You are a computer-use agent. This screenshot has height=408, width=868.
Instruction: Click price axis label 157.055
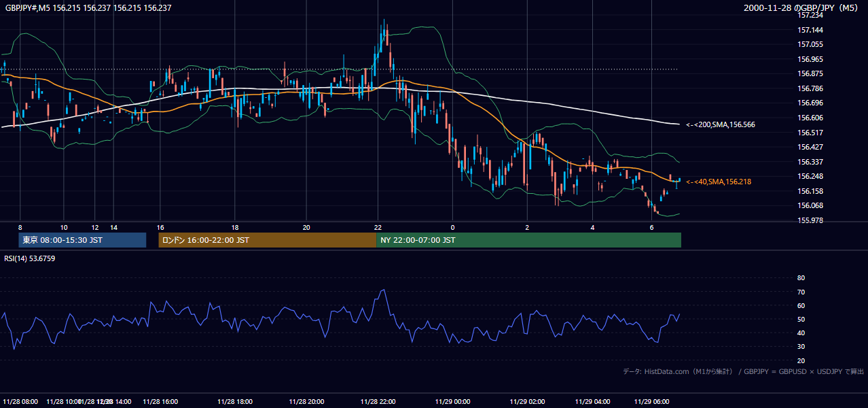810,44
